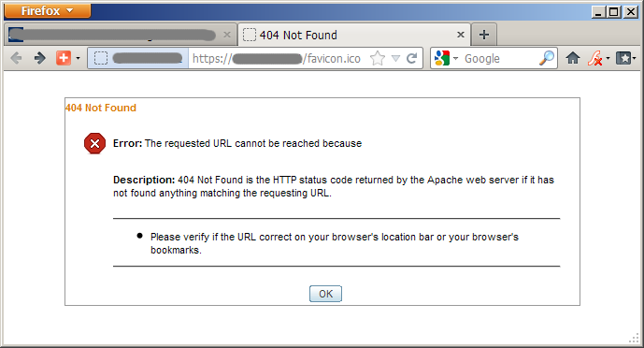Click the OK button in error box
Viewport: 644px width, 348px height.
coord(325,294)
